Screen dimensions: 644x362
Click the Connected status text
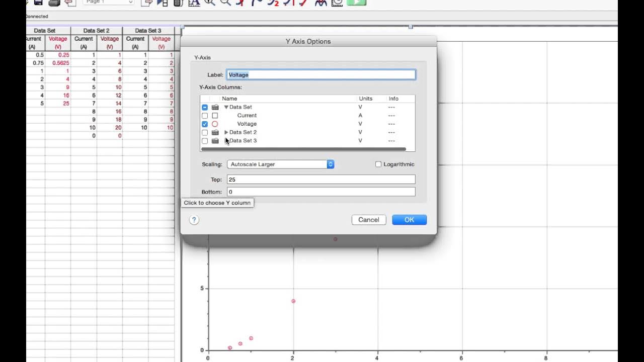click(37, 17)
